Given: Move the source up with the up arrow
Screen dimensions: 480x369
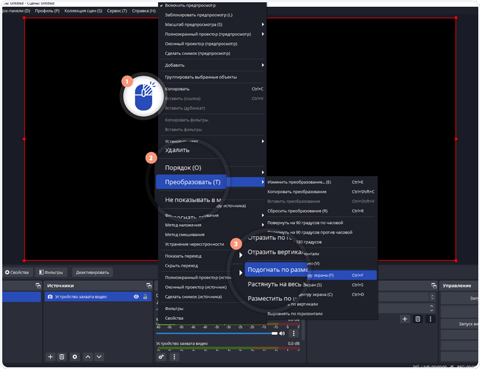Looking at the screenshot, I should tap(88, 357).
